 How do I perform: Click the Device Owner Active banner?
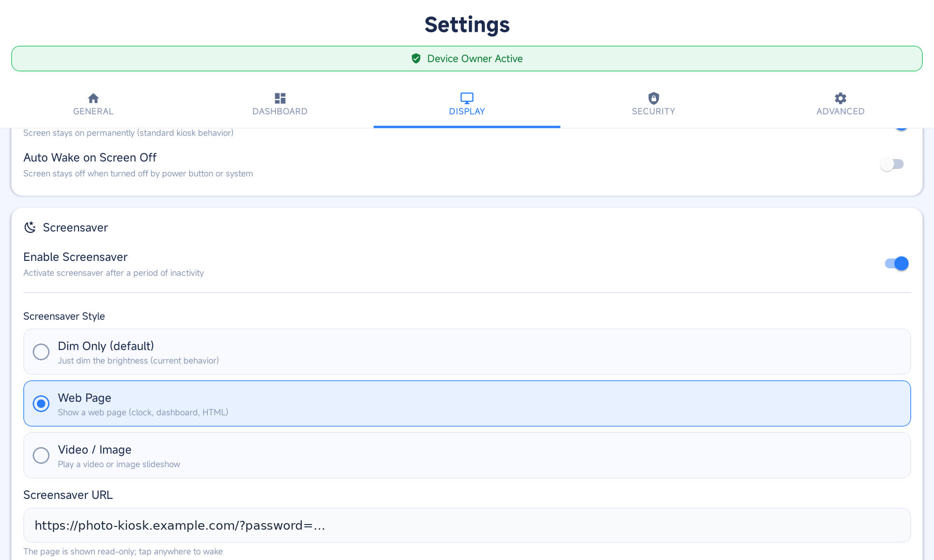467,58
